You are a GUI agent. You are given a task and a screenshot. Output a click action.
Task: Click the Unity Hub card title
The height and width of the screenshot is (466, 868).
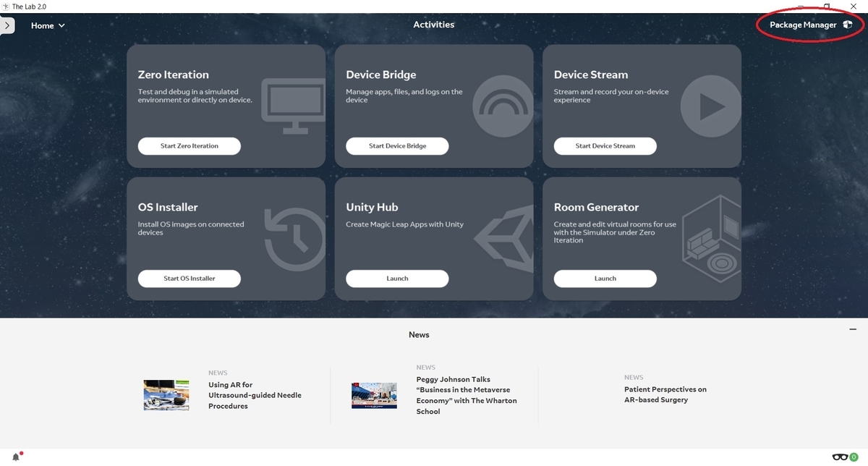tap(372, 208)
